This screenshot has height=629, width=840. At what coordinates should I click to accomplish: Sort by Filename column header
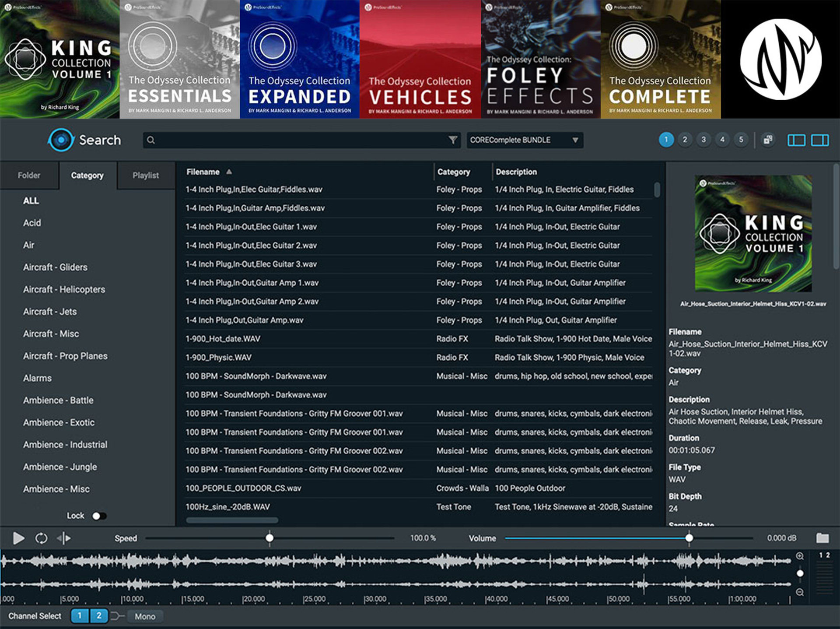(203, 172)
